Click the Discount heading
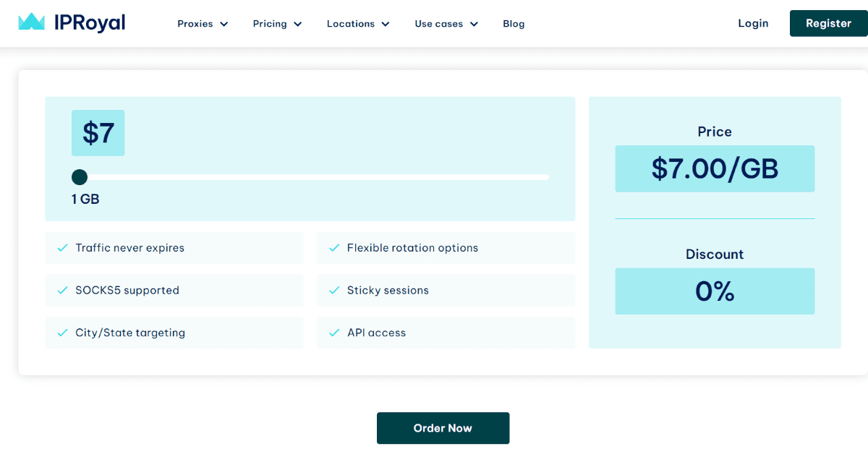This screenshot has height=449, width=868. 715,255
